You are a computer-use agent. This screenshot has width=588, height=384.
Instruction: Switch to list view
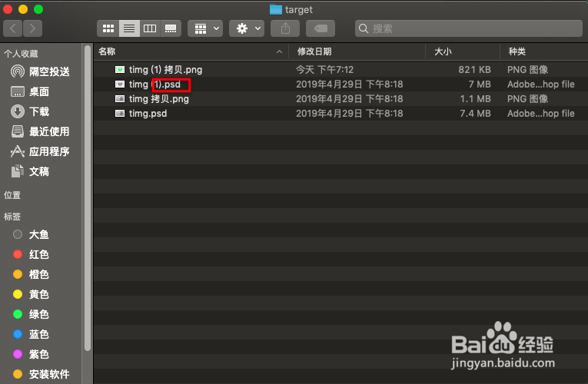[x=129, y=28]
